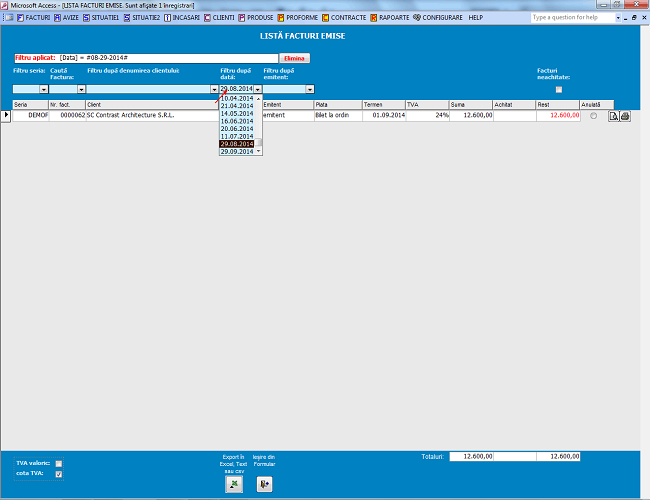Open the PROFORME menu
This screenshot has width=650, height=500.
coord(298,18)
